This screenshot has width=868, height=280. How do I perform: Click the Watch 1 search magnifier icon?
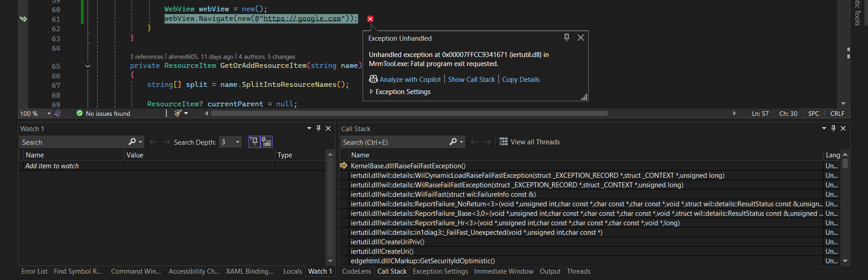pyautogui.click(x=132, y=142)
